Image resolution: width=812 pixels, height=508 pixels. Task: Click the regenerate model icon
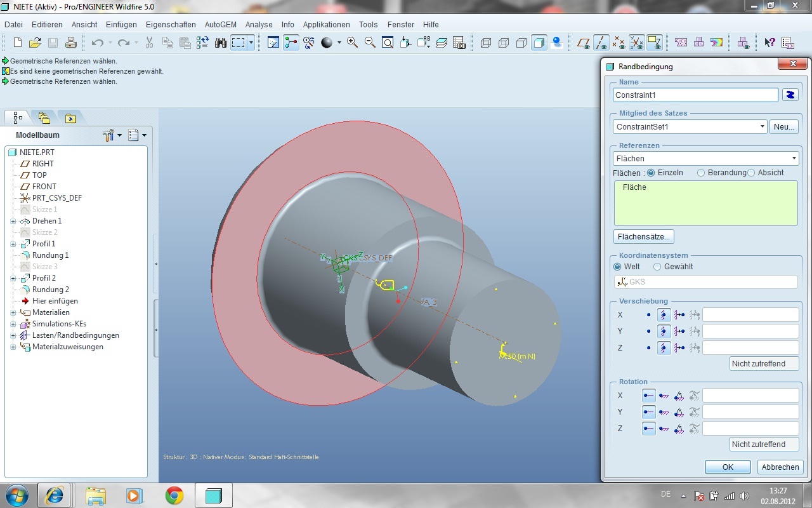[203, 43]
